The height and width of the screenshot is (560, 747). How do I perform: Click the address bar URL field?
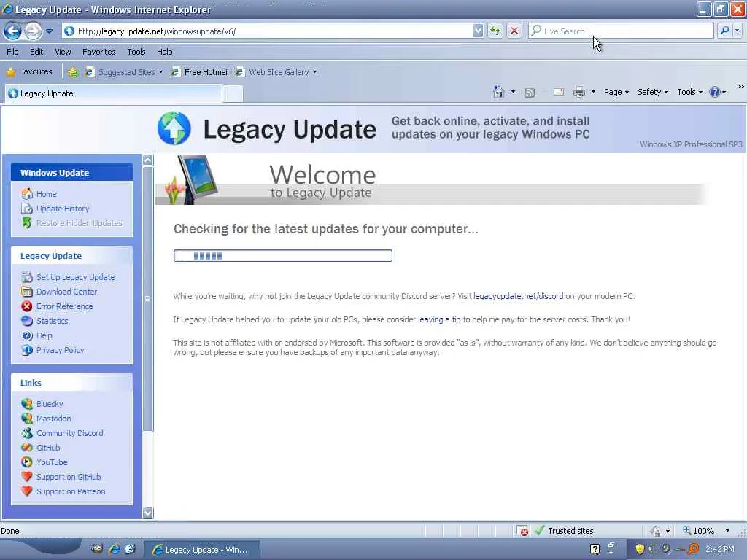click(267, 31)
